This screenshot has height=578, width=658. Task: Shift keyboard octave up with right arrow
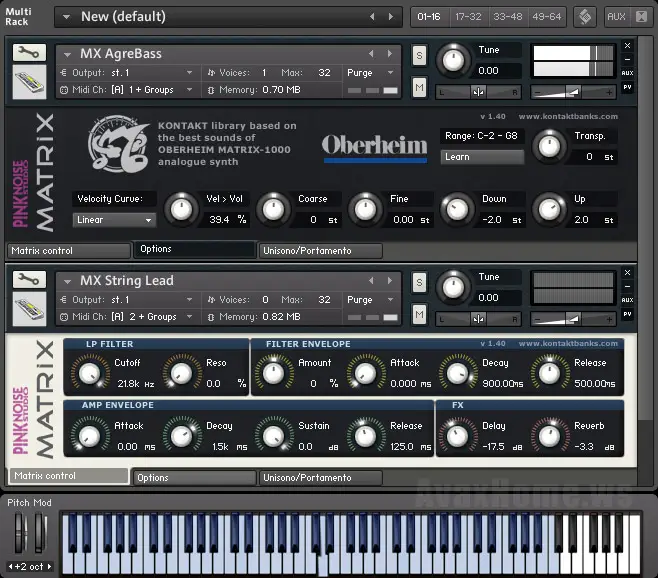(x=50, y=566)
